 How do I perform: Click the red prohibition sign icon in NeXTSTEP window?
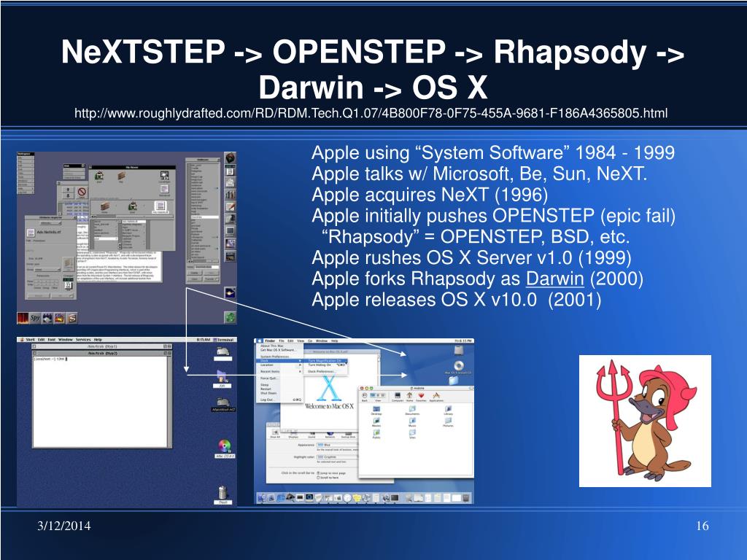click(82, 192)
